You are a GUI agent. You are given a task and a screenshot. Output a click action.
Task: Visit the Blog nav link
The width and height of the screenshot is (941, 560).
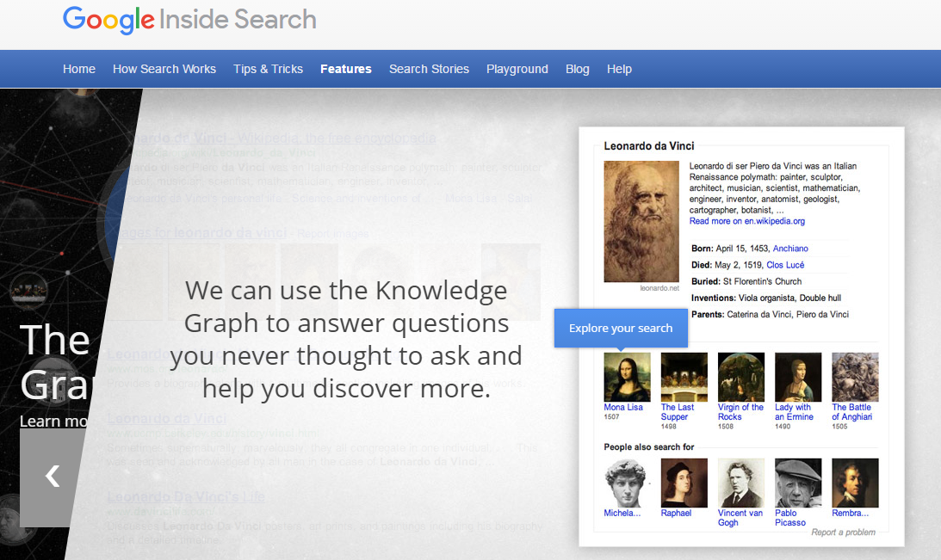(x=578, y=69)
